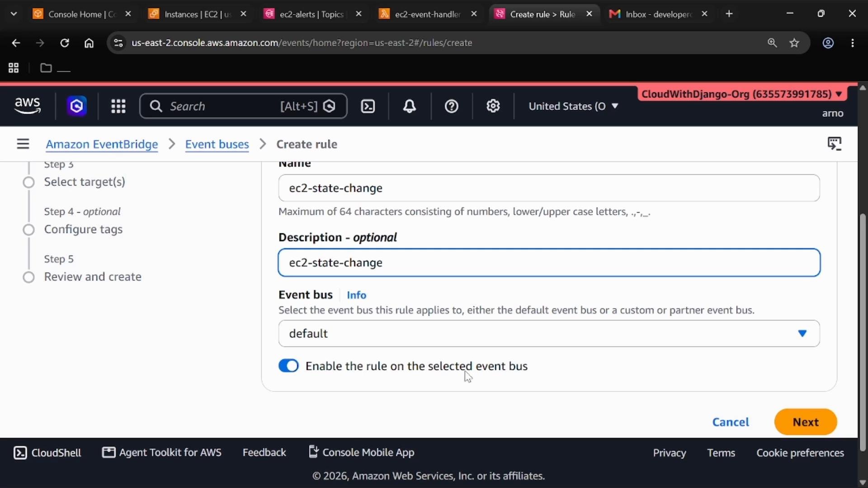Click the purple hexagon icon beside the AWS logo
The height and width of the screenshot is (488, 868).
pyautogui.click(x=77, y=106)
